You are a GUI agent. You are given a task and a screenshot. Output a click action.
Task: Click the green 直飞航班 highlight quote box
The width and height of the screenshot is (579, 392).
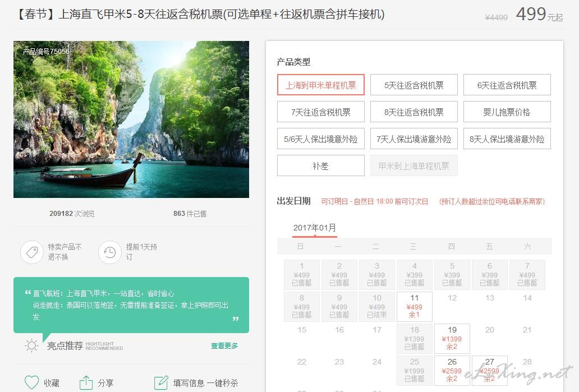pyautogui.click(x=131, y=305)
